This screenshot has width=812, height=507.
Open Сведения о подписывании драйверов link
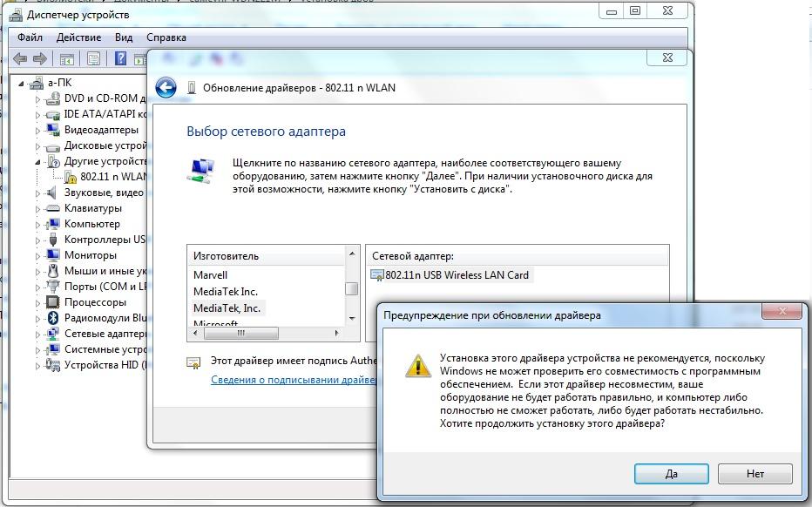(x=294, y=380)
